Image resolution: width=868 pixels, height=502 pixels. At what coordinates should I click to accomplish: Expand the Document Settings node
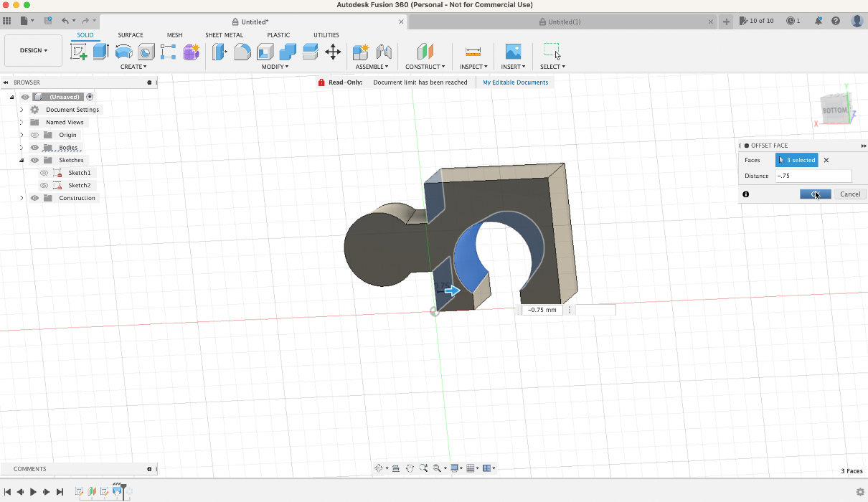22,110
